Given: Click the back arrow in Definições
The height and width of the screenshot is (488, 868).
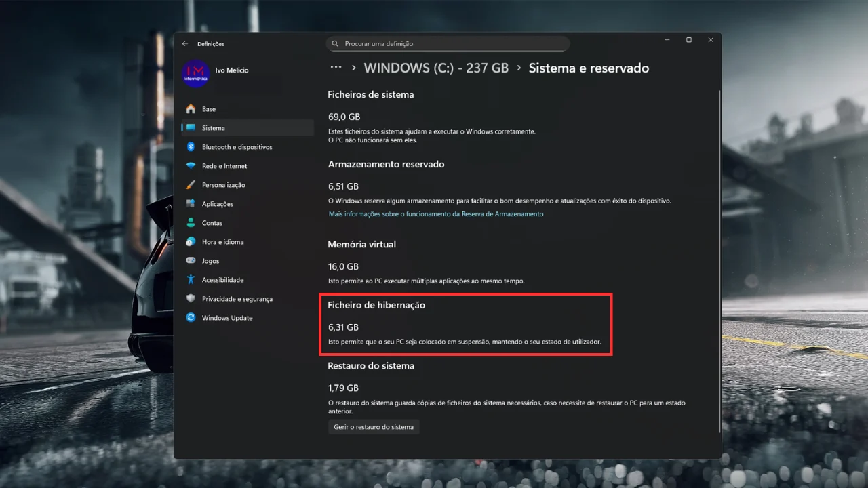Looking at the screenshot, I should 185,44.
